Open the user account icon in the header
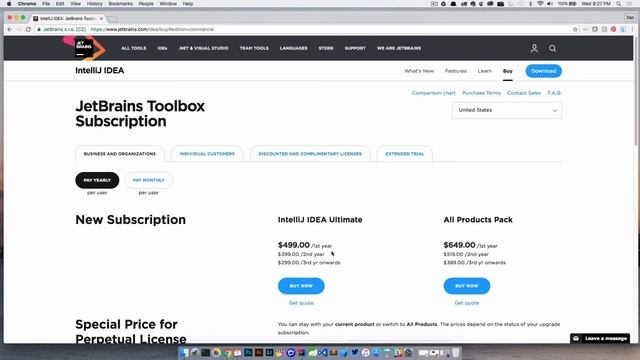Image resolution: width=640 pixels, height=360 pixels. [534, 48]
